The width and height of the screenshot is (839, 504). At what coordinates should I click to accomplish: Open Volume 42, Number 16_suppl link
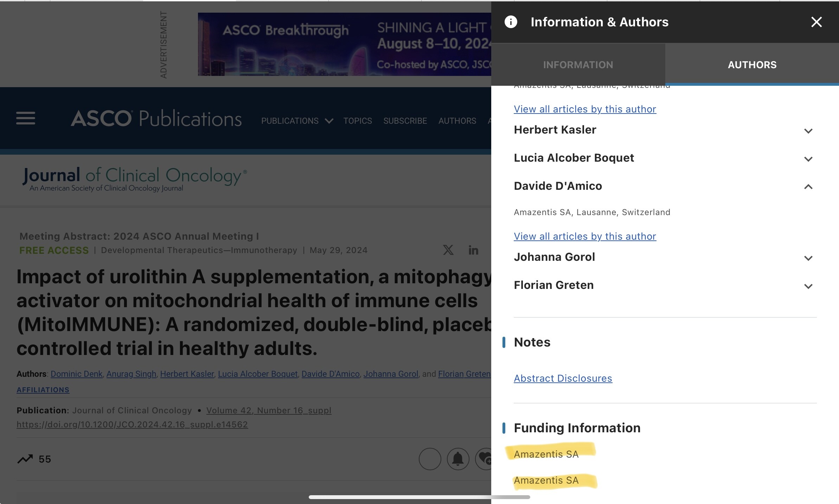click(x=269, y=411)
